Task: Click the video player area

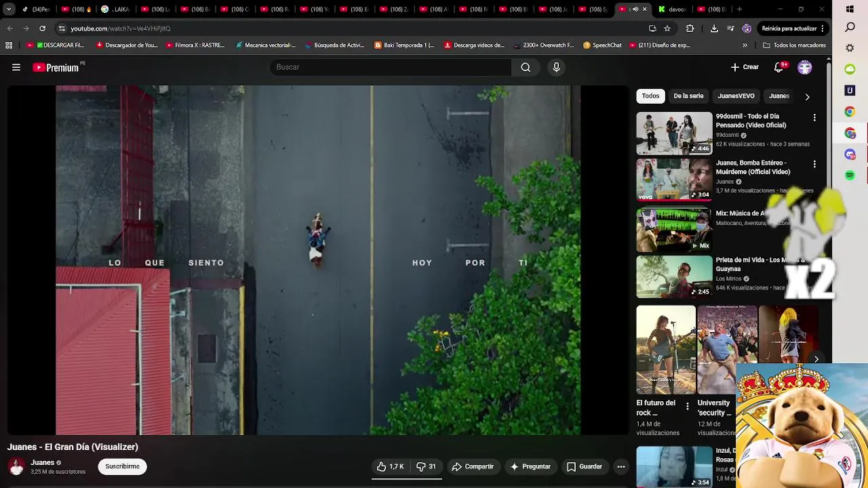Action: 318,260
